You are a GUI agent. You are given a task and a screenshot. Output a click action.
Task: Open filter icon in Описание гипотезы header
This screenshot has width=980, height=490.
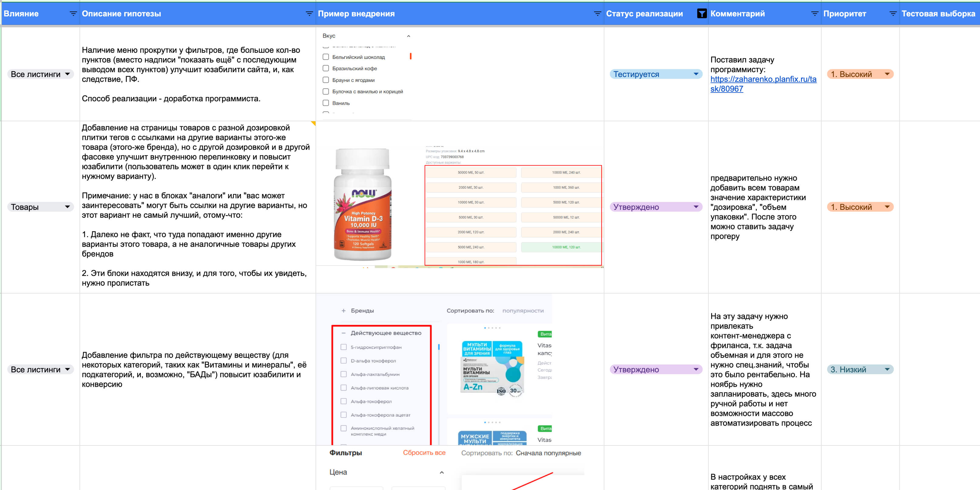[x=309, y=14]
